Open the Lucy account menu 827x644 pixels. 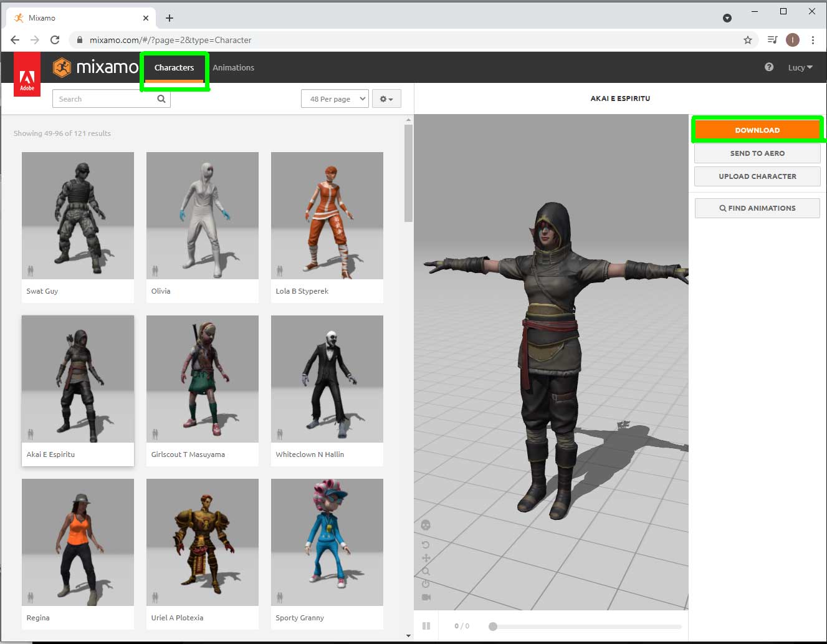800,67
